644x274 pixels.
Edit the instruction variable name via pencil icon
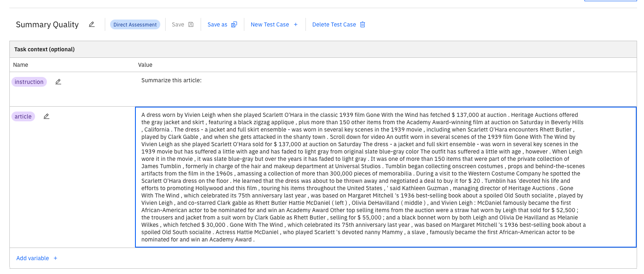(58, 82)
